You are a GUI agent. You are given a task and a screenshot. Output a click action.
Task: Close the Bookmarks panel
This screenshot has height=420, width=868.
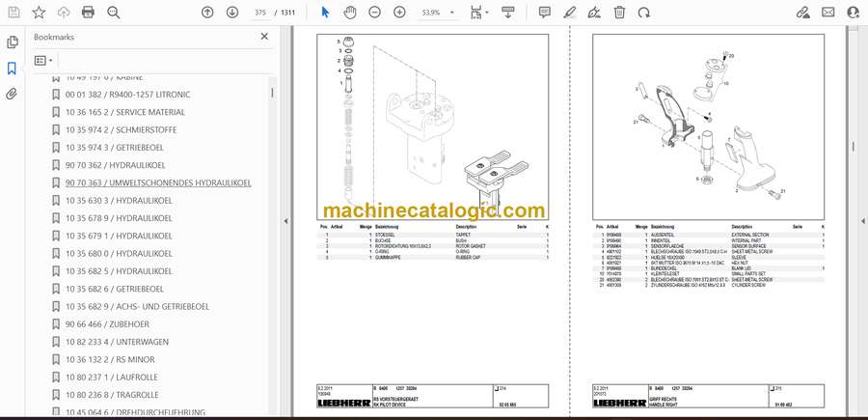tap(264, 36)
